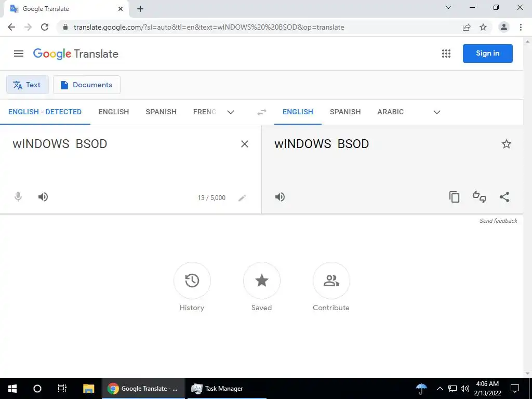
Task: Choose Spanish as source language
Action: 161,112
